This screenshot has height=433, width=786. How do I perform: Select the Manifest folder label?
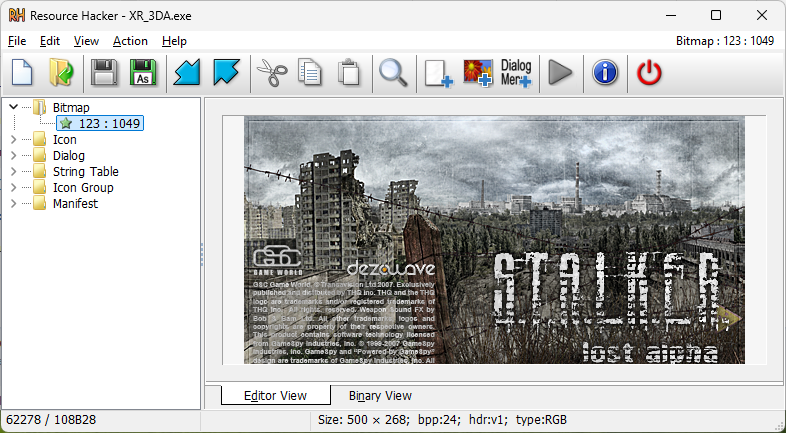tap(75, 203)
